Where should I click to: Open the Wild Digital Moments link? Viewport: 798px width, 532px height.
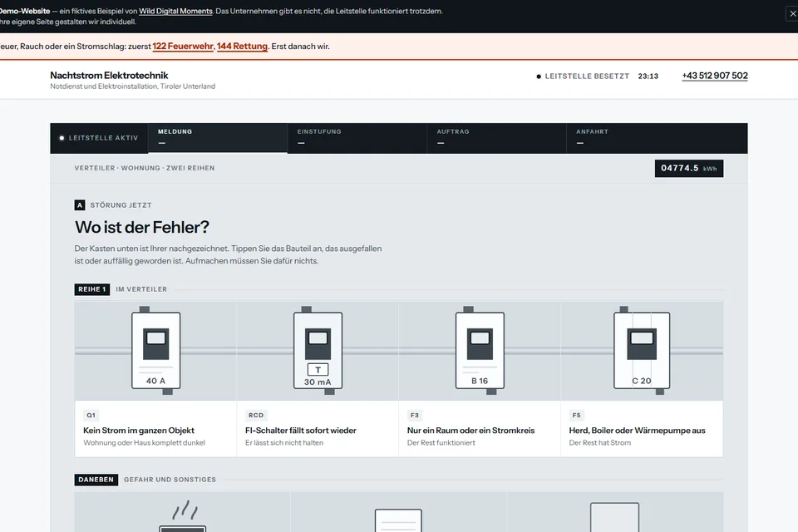tap(175, 11)
